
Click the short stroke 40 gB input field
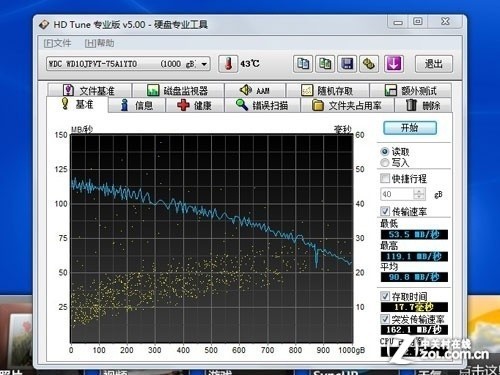click(x=397, y=194)
